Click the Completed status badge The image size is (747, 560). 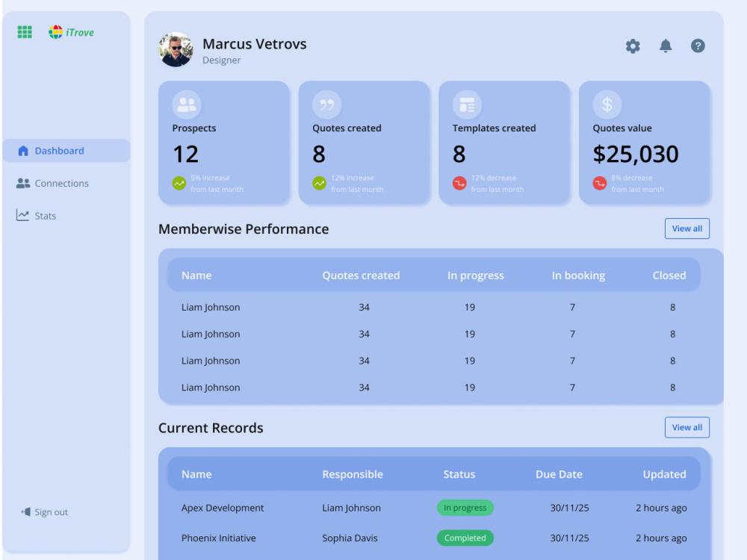[465, 538]
